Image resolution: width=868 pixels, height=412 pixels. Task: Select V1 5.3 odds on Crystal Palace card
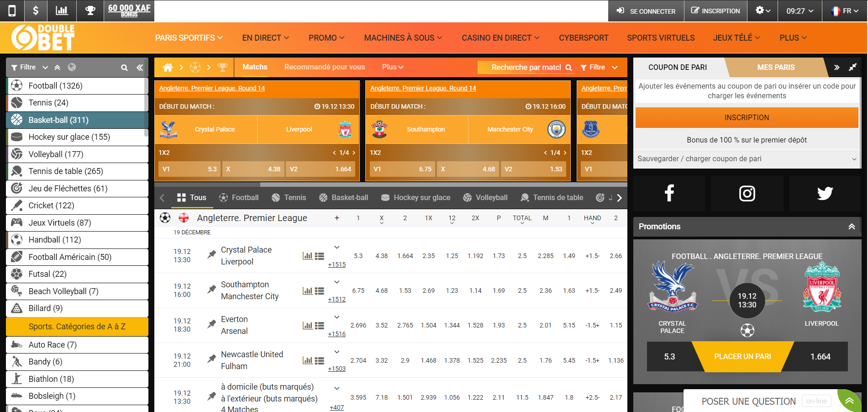(189, 169)
